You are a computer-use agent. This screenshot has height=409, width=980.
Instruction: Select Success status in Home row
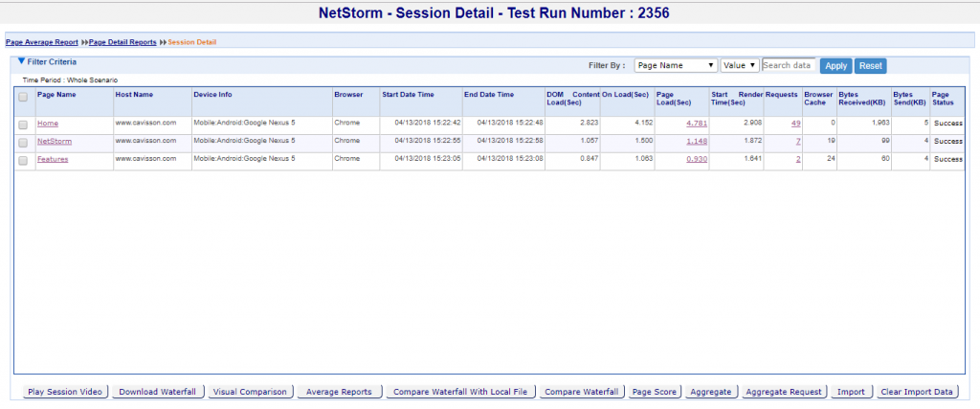(x=948, y=124)
